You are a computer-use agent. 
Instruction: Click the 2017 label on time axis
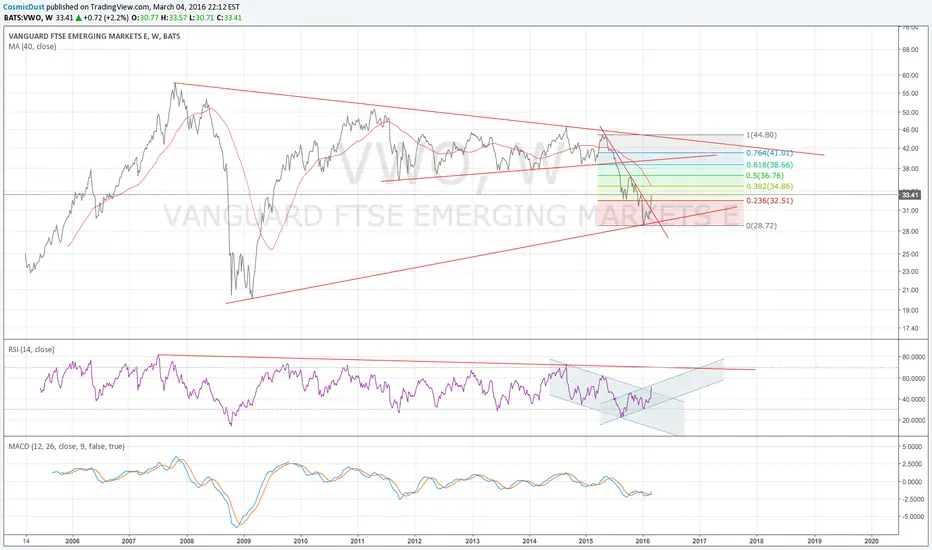pos(700,541)
